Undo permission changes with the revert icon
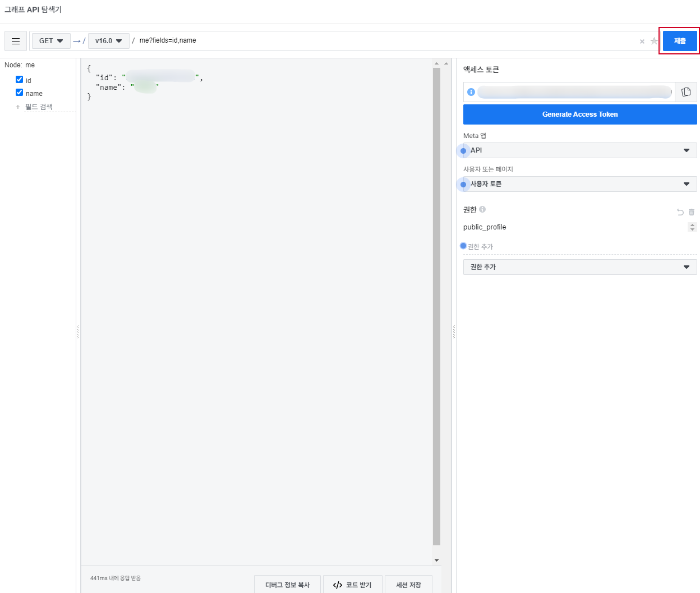This screenshot has height=593, width=700. tap(680, 212)
